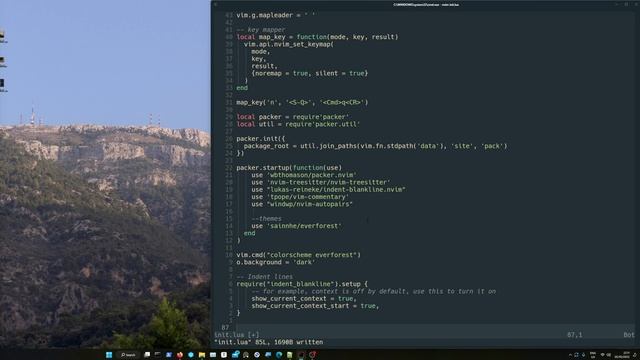Click the '87,1' cursor position indicator

click(x=575, y=335)
